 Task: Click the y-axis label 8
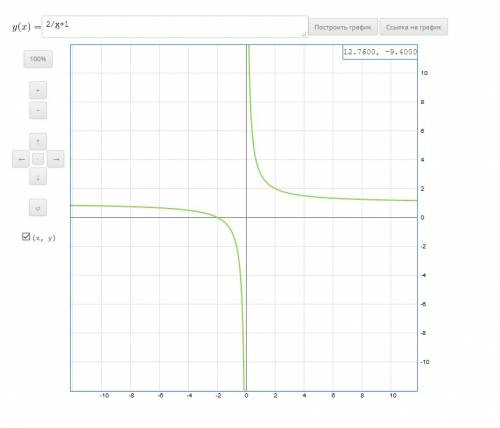tap(422, 102)
